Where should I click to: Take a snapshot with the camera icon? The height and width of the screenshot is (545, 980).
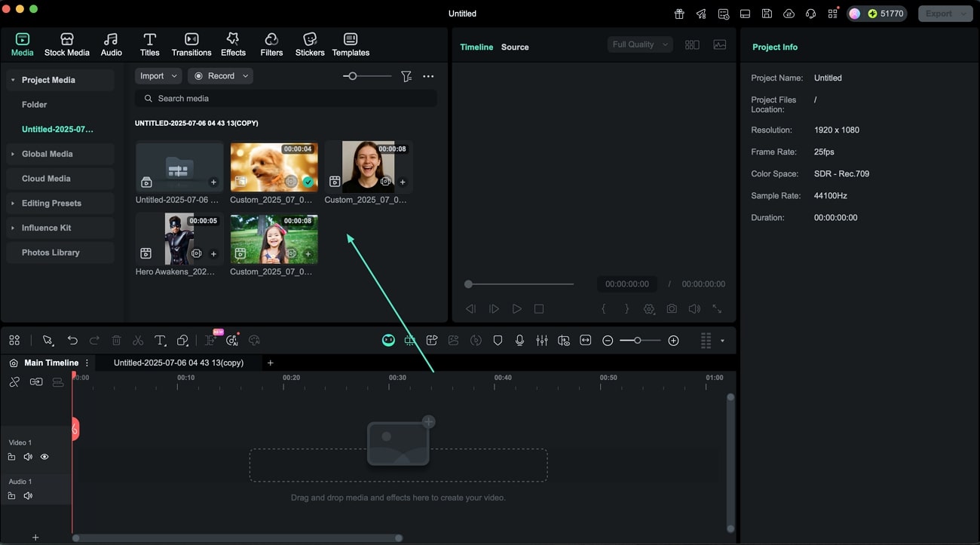coord(671,309)
